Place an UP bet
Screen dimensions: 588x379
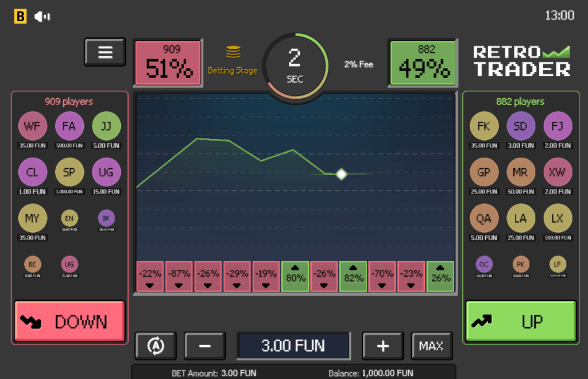[x=521, y=321]
